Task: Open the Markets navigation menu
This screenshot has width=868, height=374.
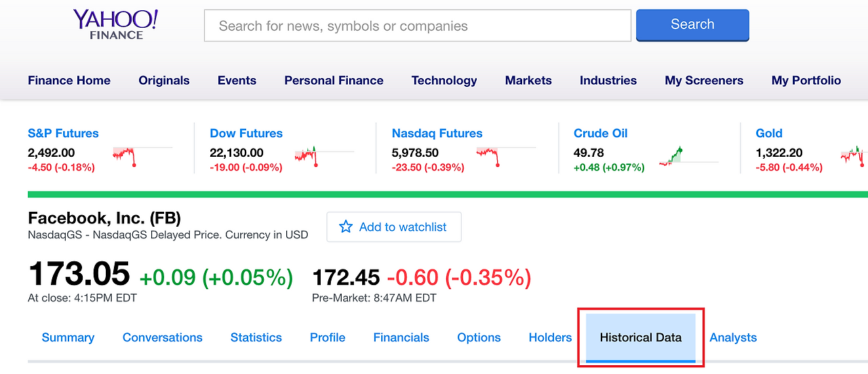Action: pyautogui.click(x=528, y=80)
